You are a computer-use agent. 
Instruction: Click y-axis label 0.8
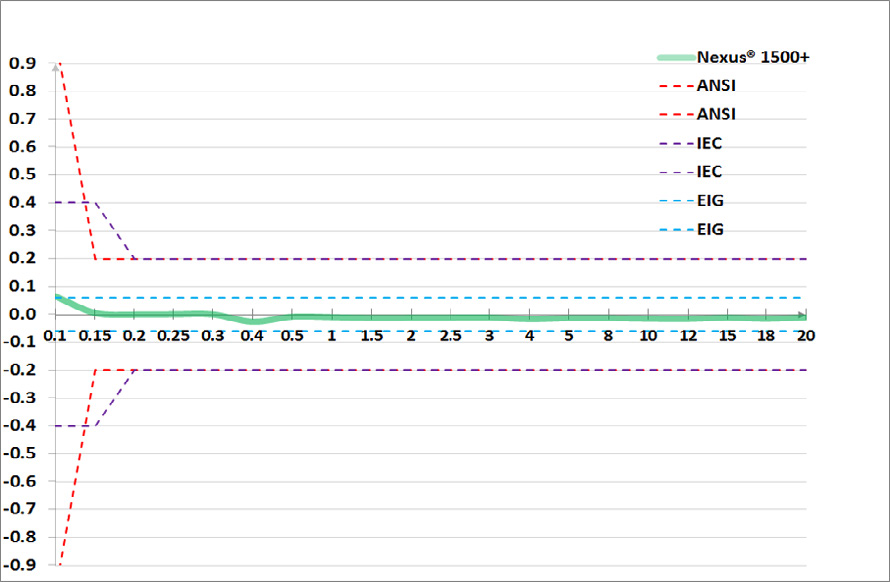tap(23, 90)
